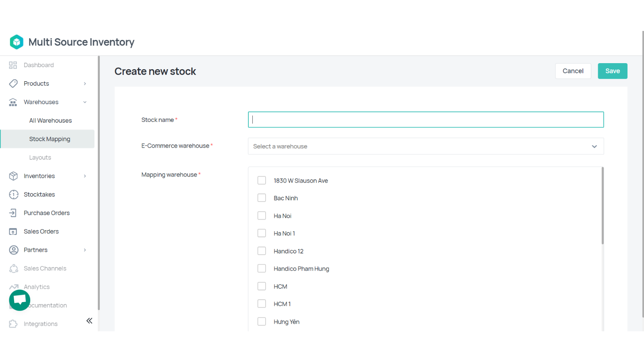Click the Cancel button
644x362 pixels.
[573, 71]
